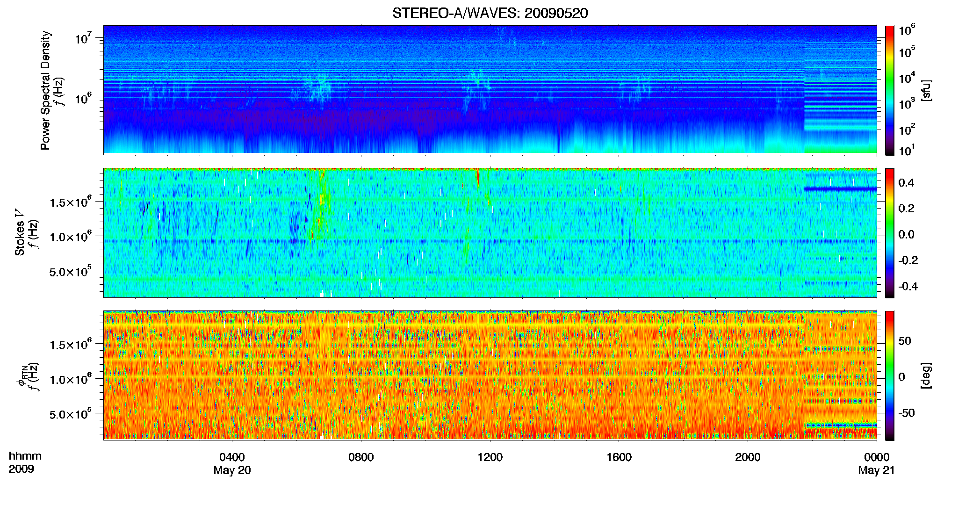Screen dimensions: 980x505
Task: Click inside the Power Spectral Density spectrogram
Action: tap(490, 90)
